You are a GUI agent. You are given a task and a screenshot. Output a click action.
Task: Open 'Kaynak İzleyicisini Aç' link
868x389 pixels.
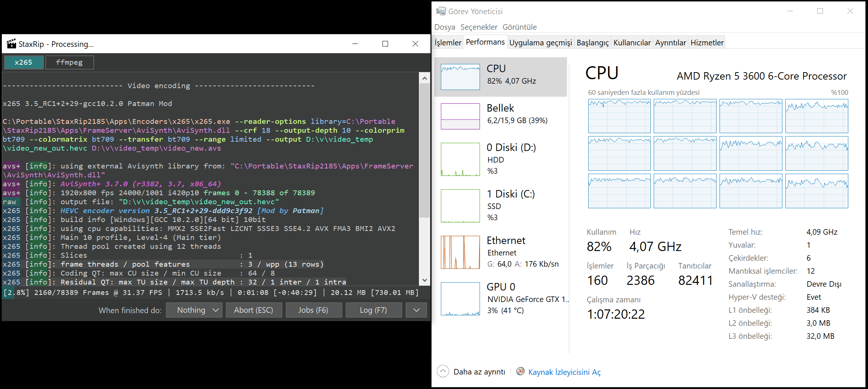[564, 372]
